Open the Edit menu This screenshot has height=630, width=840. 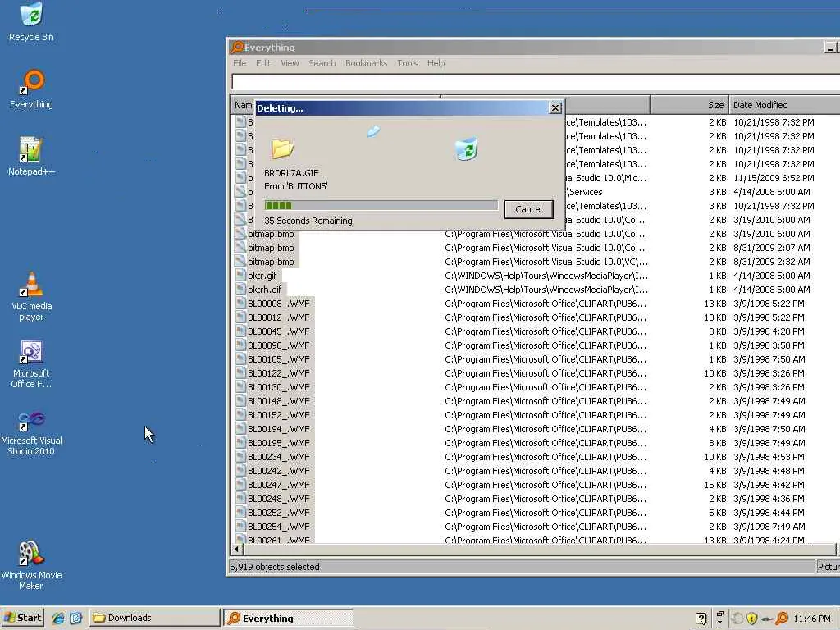[x=263, y=63]
